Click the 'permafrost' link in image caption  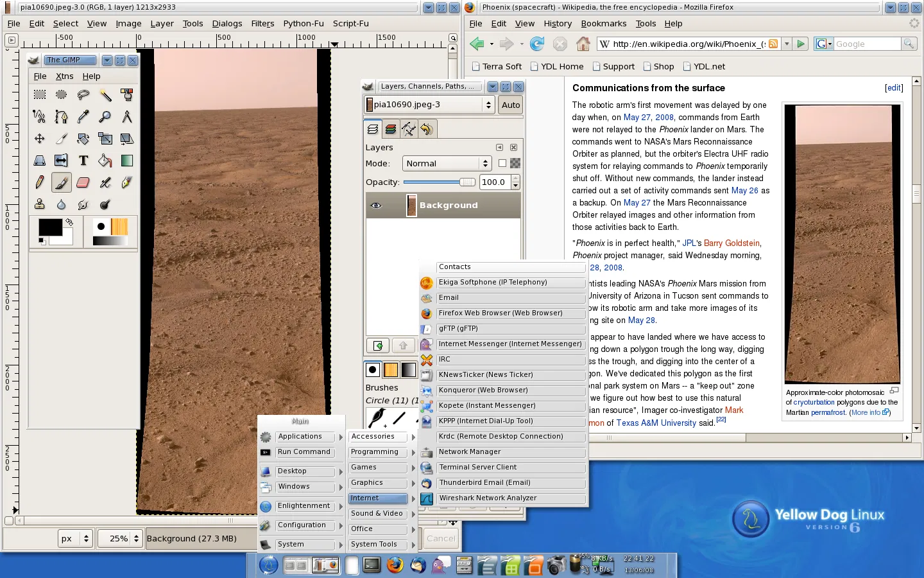coord(828,412)
